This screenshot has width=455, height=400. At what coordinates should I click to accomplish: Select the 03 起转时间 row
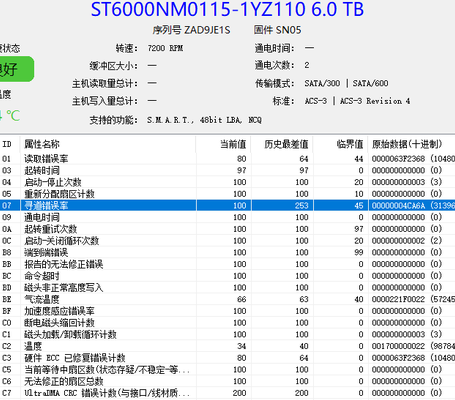227,170
